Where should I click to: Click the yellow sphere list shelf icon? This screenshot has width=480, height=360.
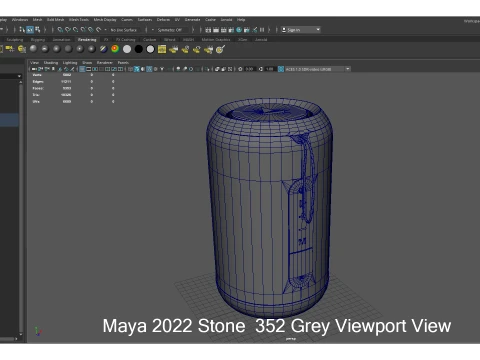tap(22, 49)
